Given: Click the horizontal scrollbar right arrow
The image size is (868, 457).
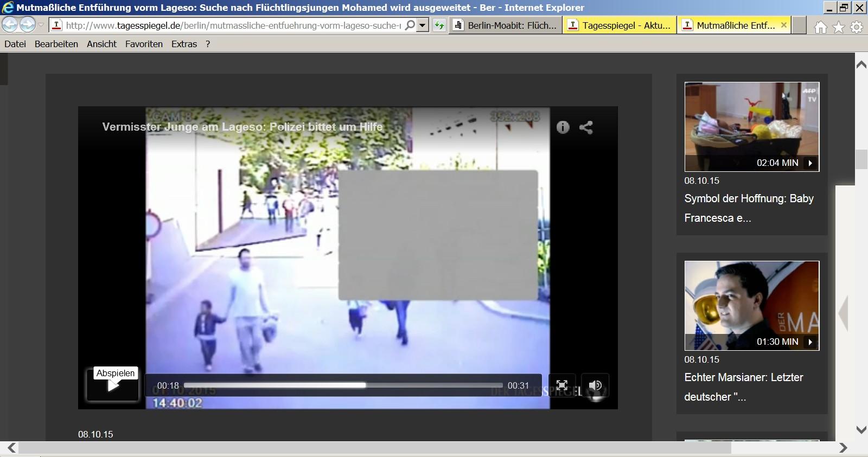Looking at the screenshot, I should click(843, 448).
